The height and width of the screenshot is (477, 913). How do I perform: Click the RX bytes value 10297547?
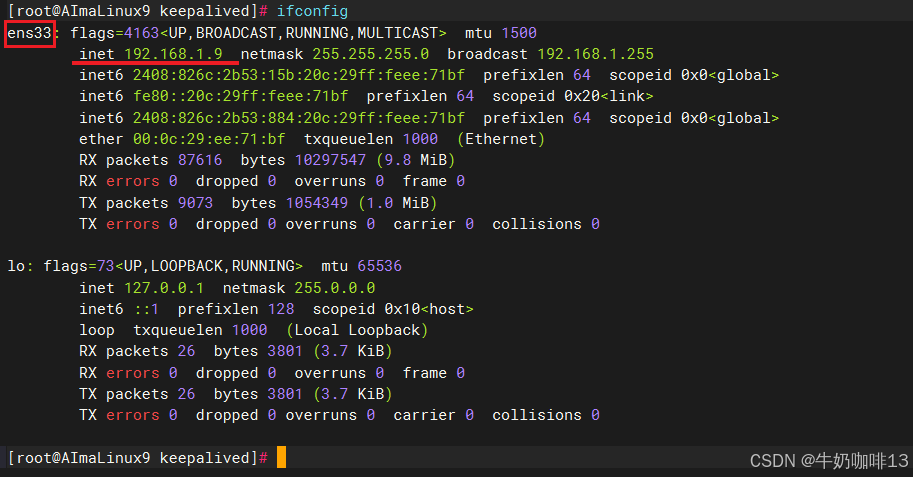(x=330, y=160)
